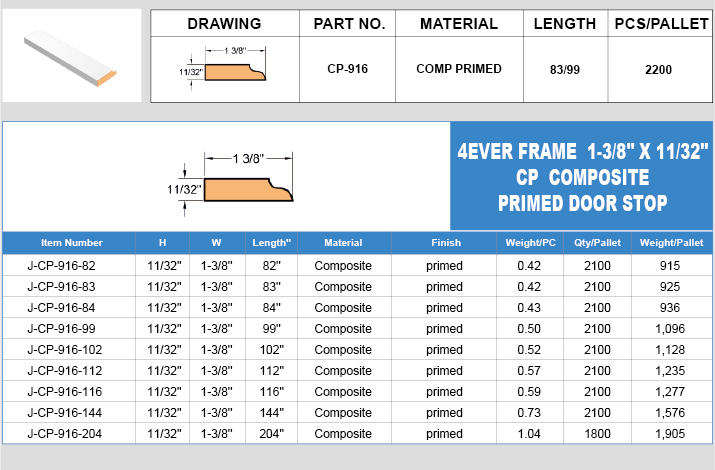The width and height of the screenshot is (715, 470).
Task: Click the Finish column header
Action: [x=446, y=243]
